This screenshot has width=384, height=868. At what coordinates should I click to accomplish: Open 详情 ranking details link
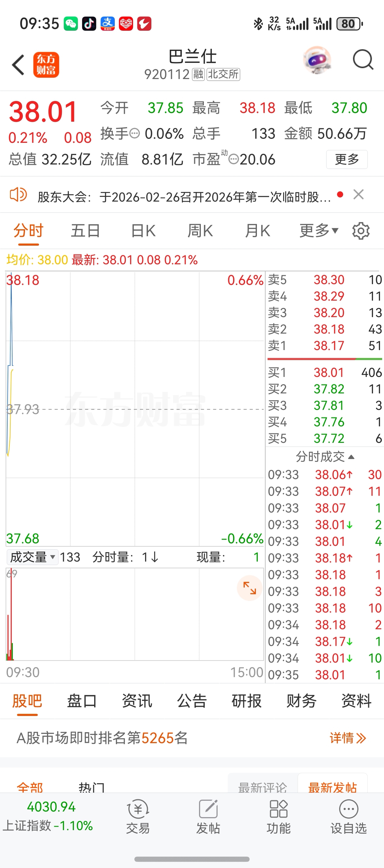point(347,738)
